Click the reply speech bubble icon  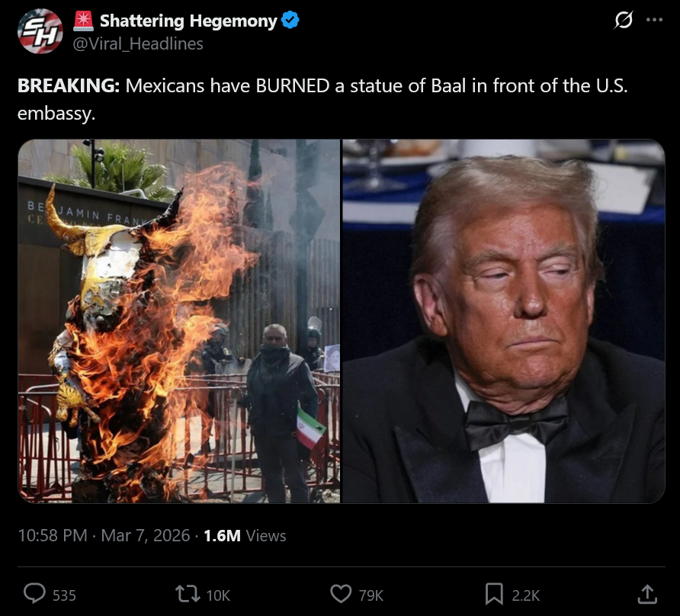[x=34, y=594]
